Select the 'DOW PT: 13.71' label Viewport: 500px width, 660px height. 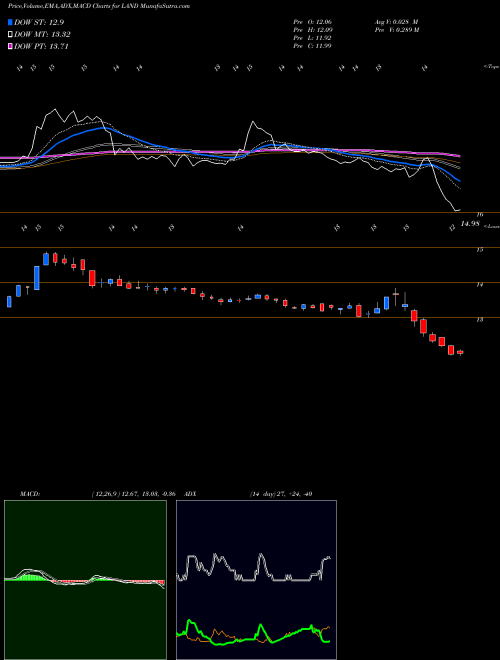(41, 46)
